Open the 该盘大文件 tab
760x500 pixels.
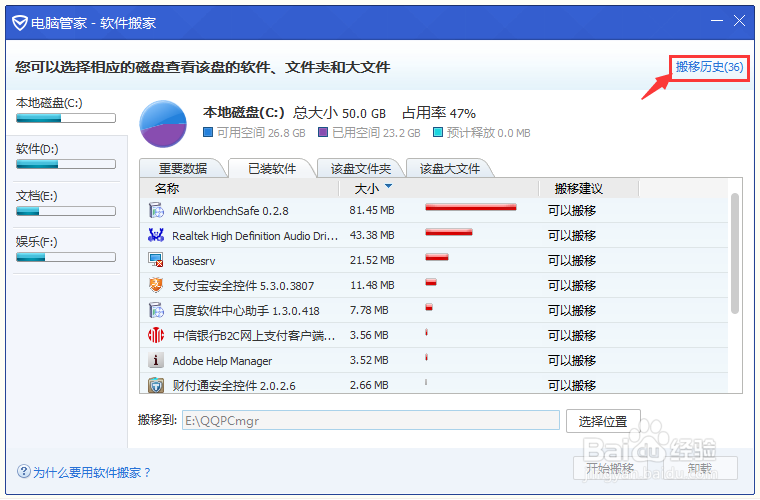(450, 169)
